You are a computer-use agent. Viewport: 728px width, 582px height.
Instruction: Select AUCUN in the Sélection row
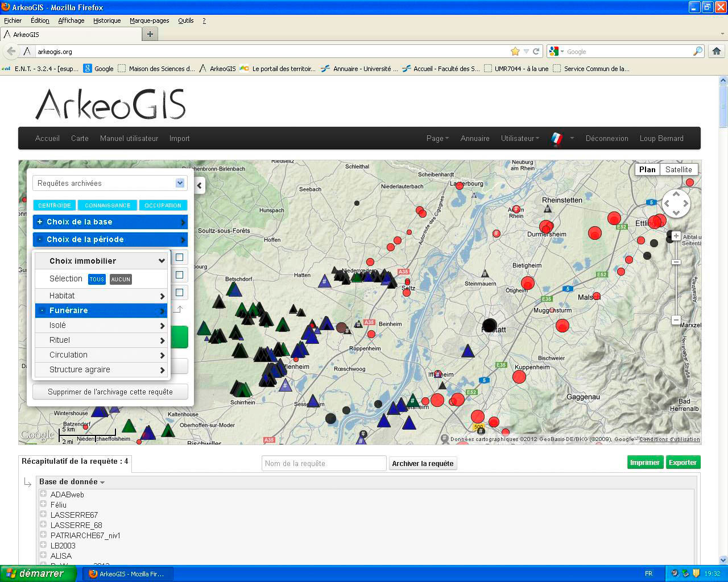(x=121, y=279)
